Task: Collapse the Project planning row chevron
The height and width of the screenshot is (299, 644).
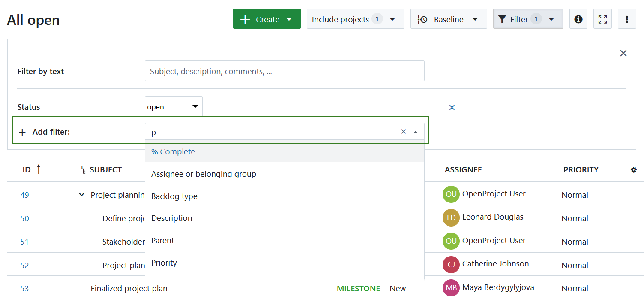Action: pyautogui.click(x=81, y=194)
